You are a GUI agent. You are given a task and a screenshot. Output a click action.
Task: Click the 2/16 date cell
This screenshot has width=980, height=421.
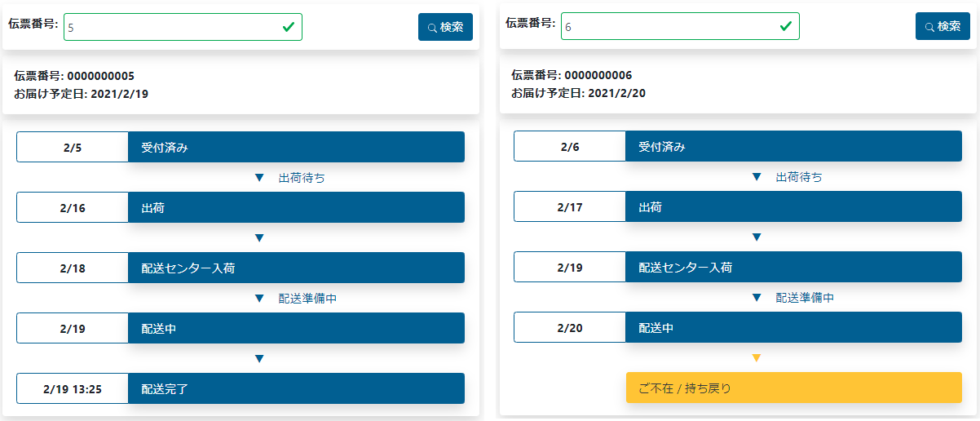[73, 208]
